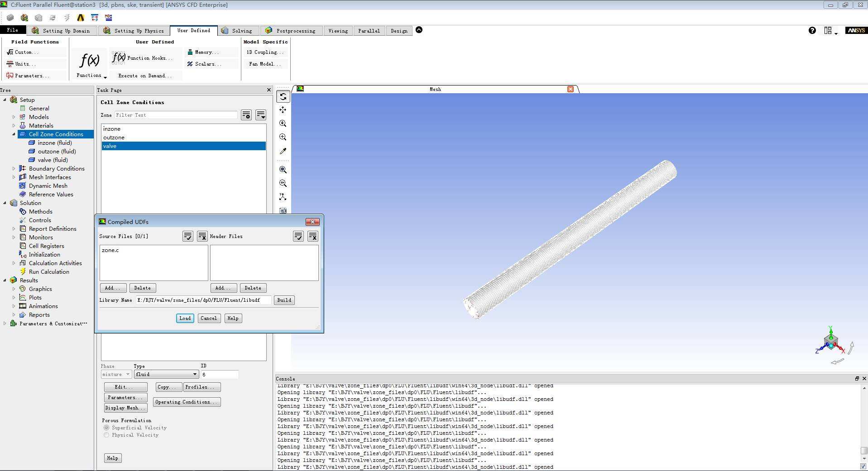Click the XYZ axis triad in the viewport
This screenshot has height=471, width=868.
coord(831,341)
